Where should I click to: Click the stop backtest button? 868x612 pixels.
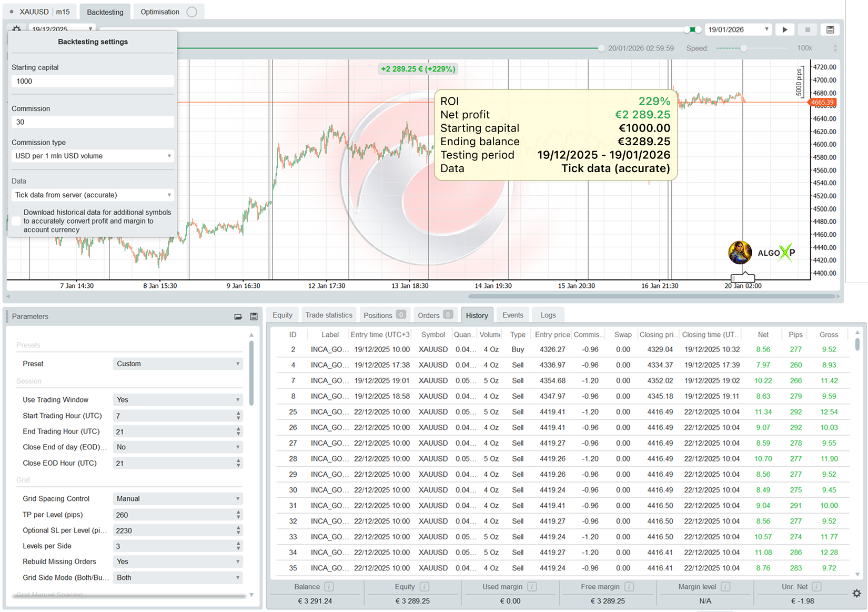coord(808,29)
